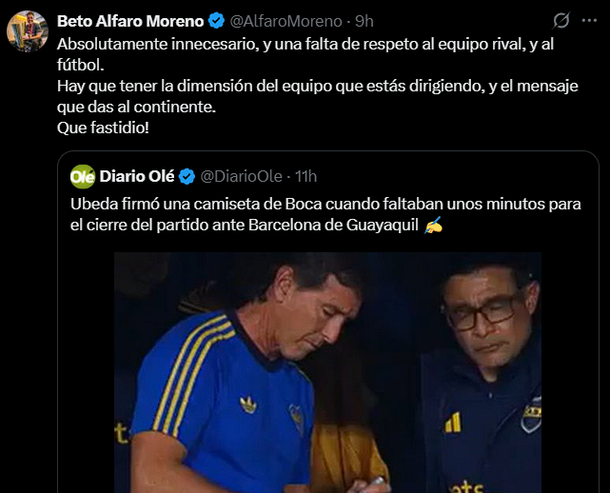This screenshot has height=493, width=610.
Task: Click the 11h timestamp on quoted tweet
Action: [x=306, y=177]
